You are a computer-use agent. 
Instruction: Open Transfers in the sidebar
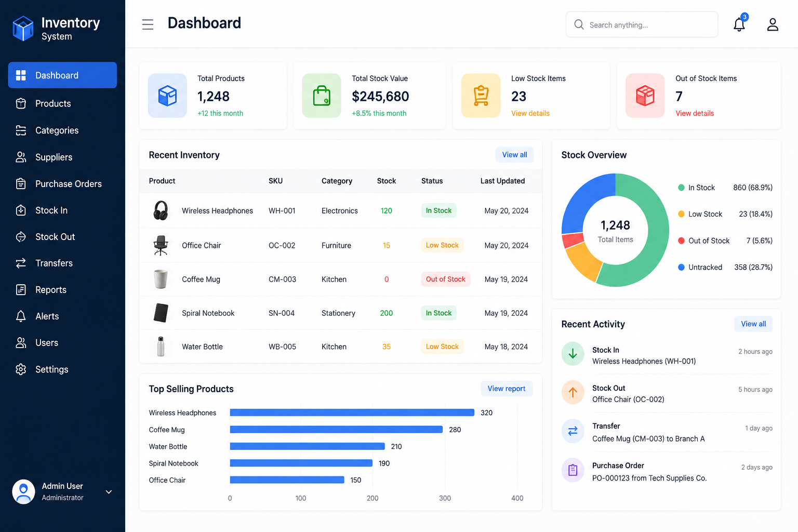click(x=62, y=263)
